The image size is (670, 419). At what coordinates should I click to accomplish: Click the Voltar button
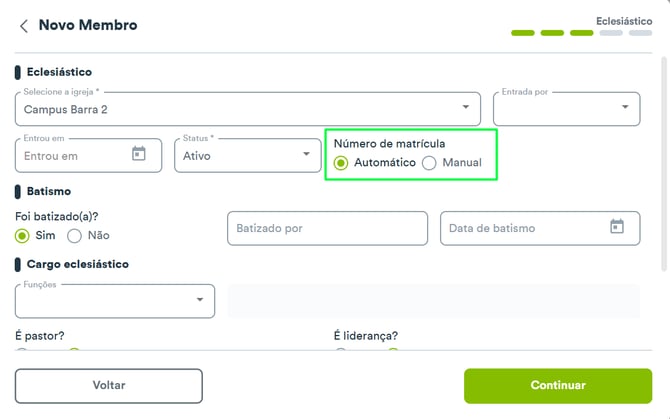point(109,386)
